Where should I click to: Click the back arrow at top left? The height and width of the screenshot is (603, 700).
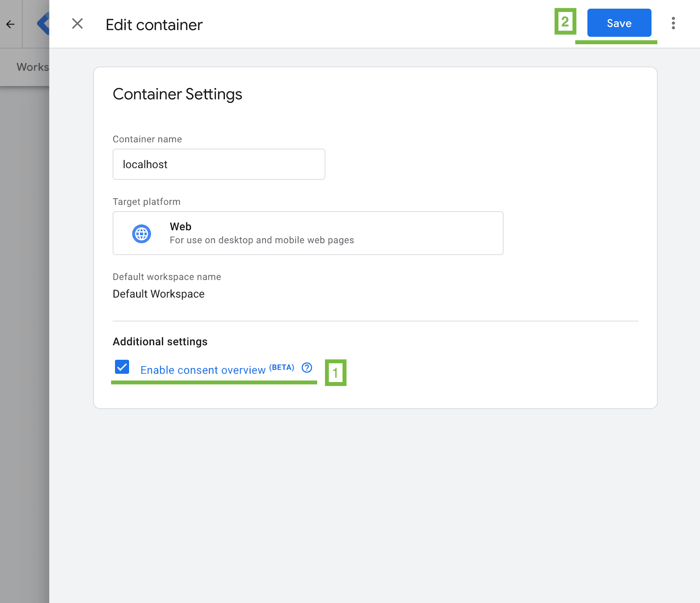[x=10, y=24]
